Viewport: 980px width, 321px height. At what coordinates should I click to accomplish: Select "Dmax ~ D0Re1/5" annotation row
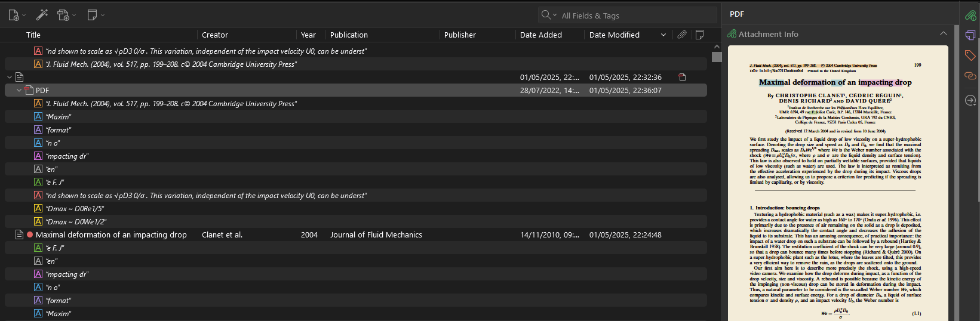(x=356, y=208)
